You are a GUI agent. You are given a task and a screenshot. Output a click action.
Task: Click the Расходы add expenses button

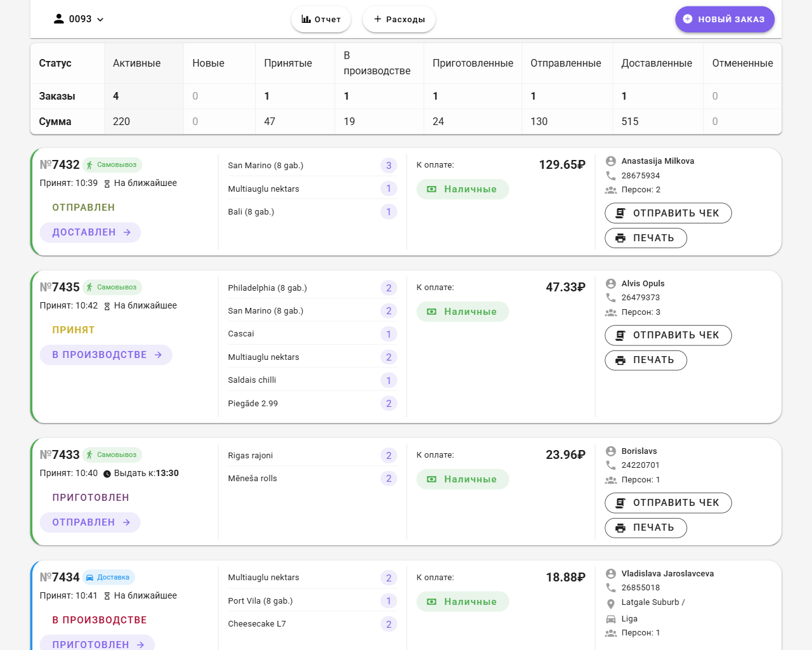pos(398,19)
